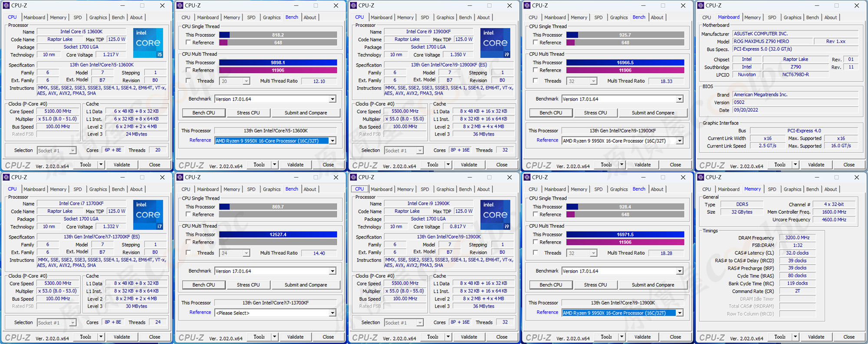Click CPU-Z title icon of 13900K CPU window
The height and width of the screenshot is (344, 868).
[353, 177]
